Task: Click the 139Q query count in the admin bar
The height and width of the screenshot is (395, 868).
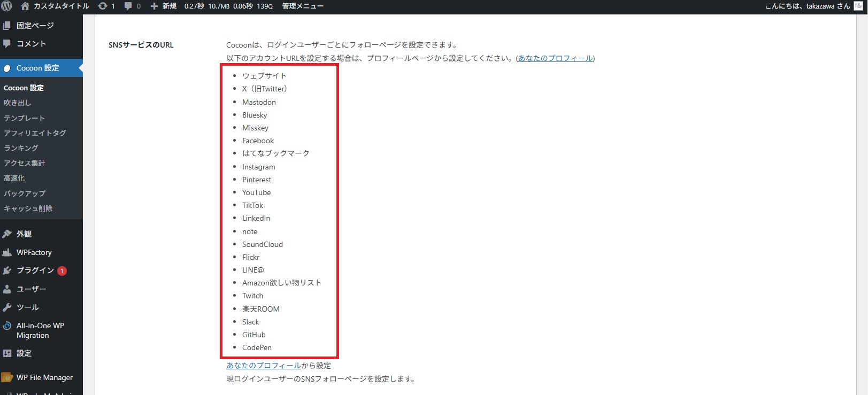Action: coord(265,6)
